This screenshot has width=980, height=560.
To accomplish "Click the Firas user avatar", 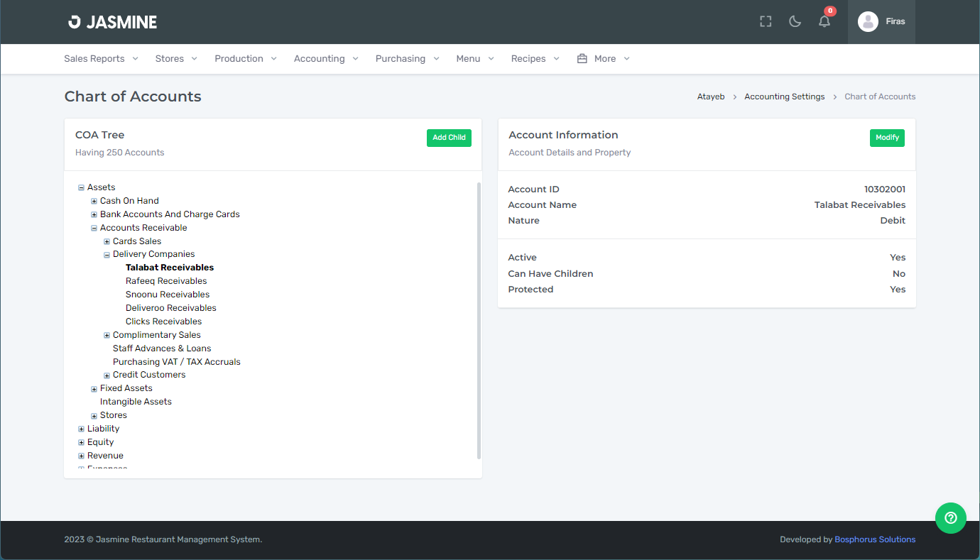I will tap(868, 21).
